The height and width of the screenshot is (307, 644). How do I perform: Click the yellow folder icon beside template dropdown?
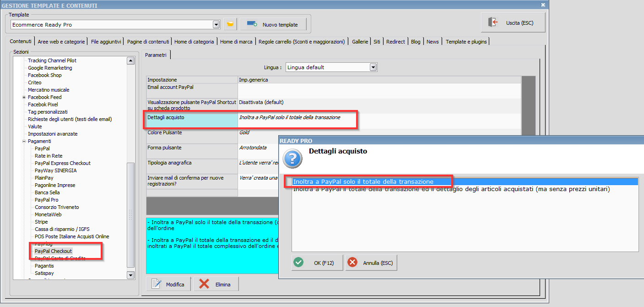tap(230, 24)
